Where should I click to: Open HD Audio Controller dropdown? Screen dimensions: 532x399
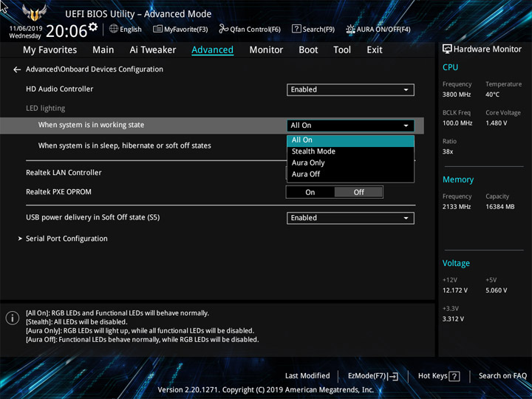[350, 90]
